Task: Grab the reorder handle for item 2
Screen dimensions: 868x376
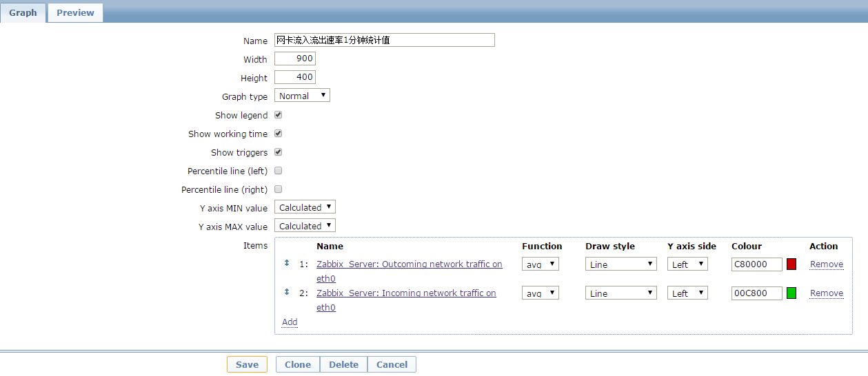Action: click(287, 292)
